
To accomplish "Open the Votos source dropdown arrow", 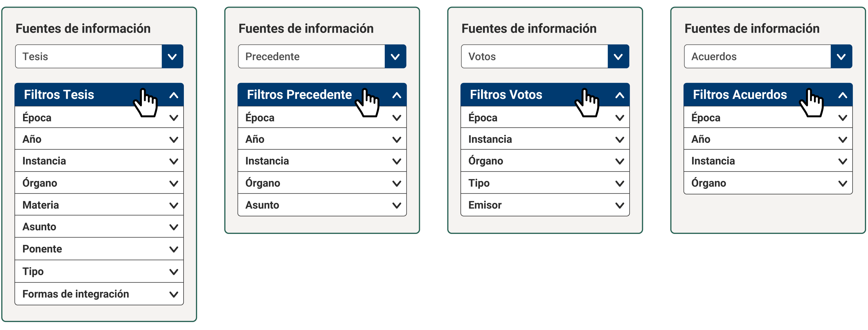I will [x=618, y=56].
